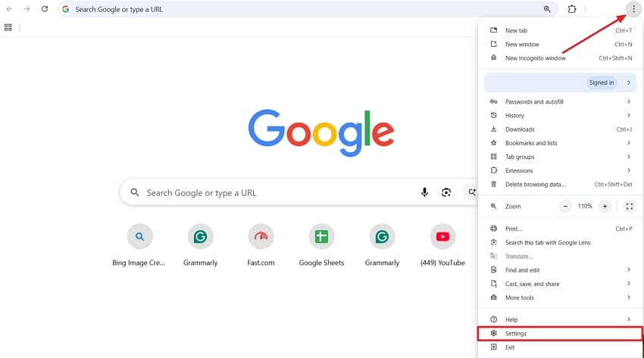Open the first Grammarly shortcut
This screenshot has height=358, width=644.
[201, 246]
